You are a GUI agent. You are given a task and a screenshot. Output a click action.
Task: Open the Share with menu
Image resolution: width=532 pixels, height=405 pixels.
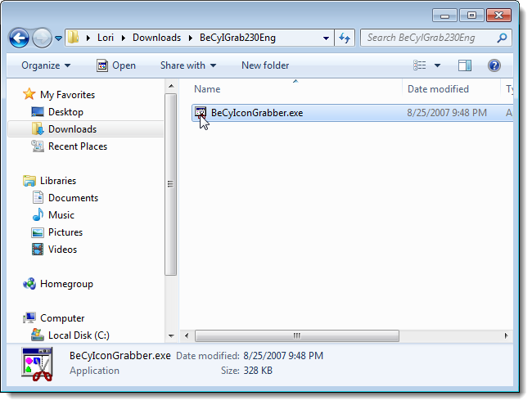click(x=188, y=65)
